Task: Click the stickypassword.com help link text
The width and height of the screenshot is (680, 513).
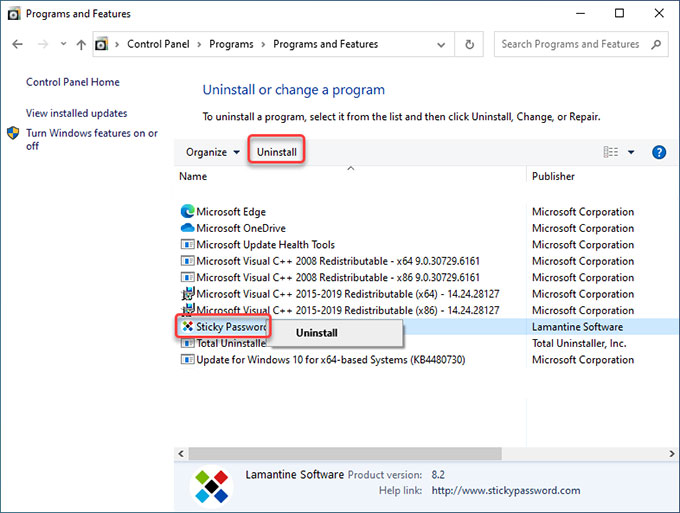Action: [x=506, y=490]
